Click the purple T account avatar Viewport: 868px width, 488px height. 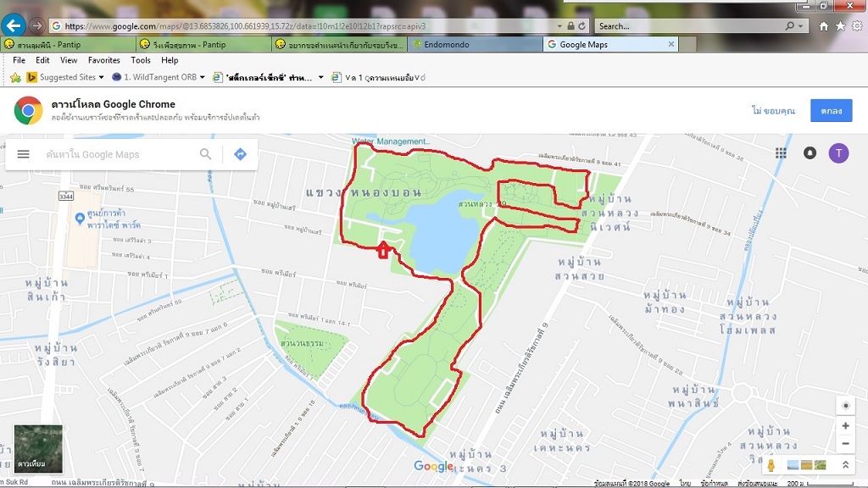tap(838, 152)
